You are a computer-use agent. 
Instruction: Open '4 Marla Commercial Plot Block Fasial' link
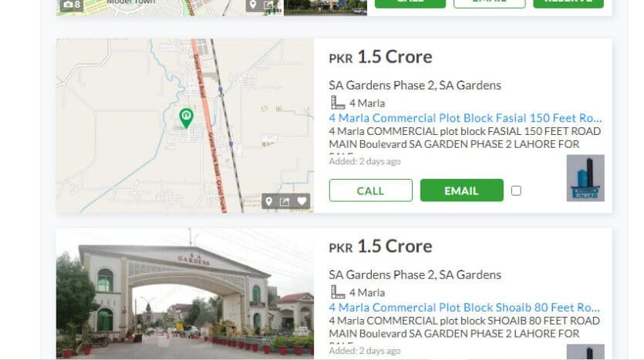tap(465, 118)
